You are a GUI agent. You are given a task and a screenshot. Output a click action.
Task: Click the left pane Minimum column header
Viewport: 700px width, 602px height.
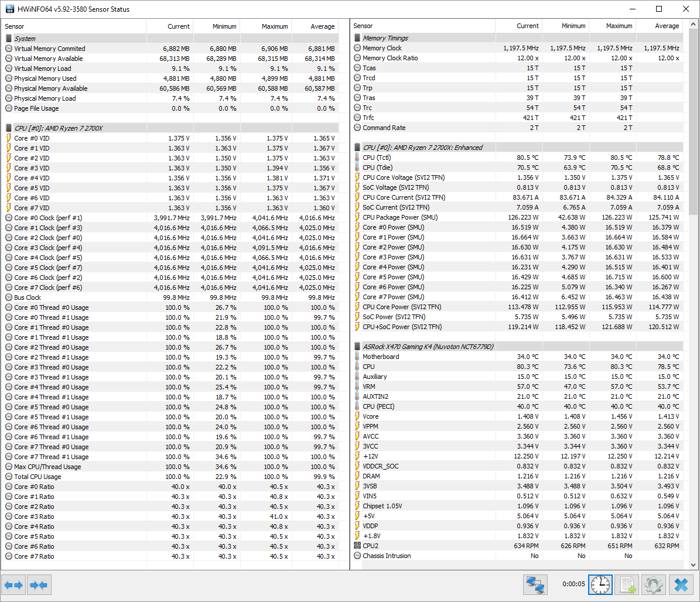click(x=217, y=26)
